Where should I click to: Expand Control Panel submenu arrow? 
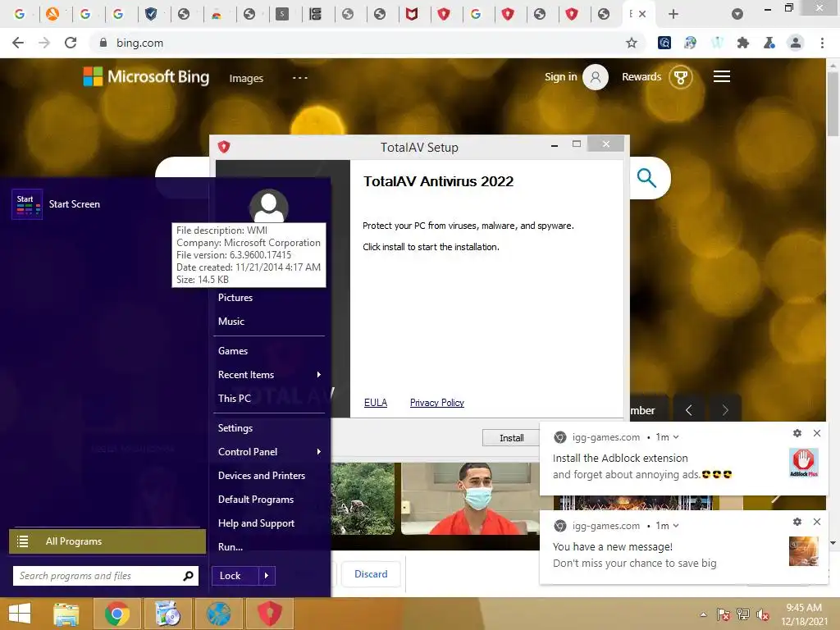tap(319, 452)
